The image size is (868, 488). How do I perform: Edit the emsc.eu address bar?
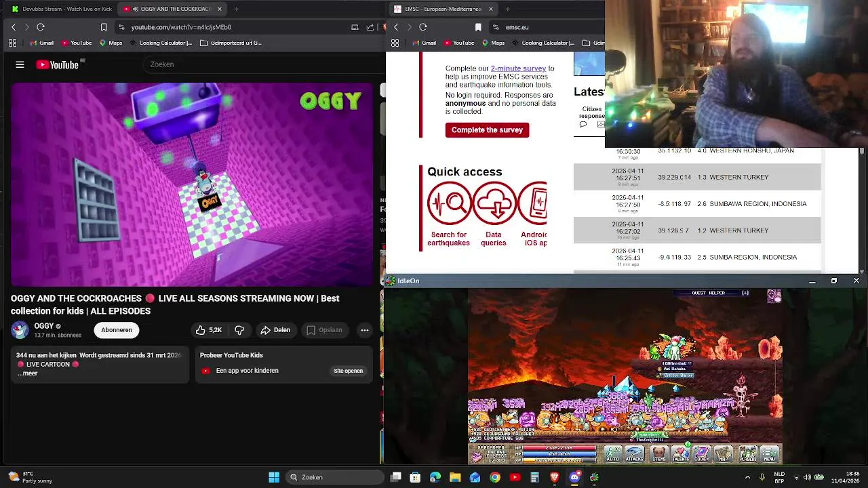click(x=517, y=27)
